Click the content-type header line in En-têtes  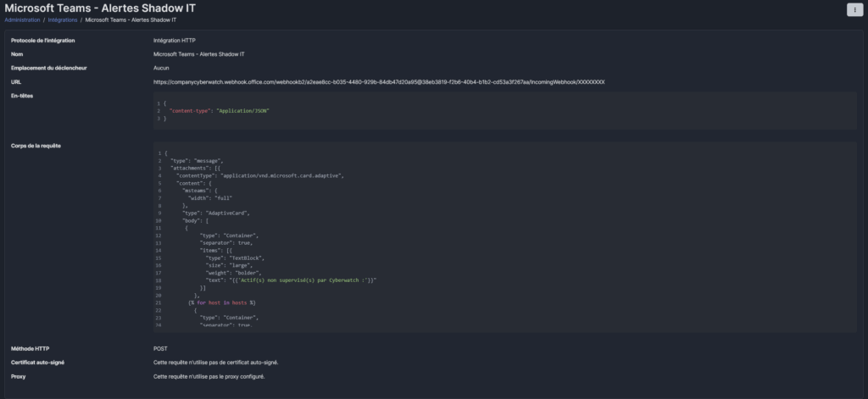(220, 111)
